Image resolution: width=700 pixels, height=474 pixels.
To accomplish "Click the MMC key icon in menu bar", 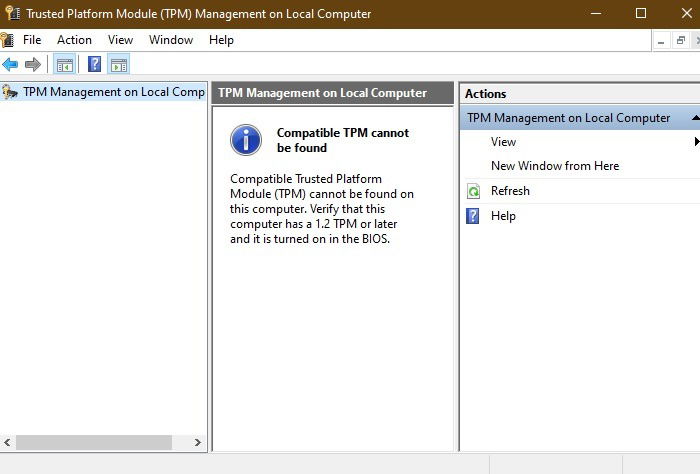I will 7,40.
